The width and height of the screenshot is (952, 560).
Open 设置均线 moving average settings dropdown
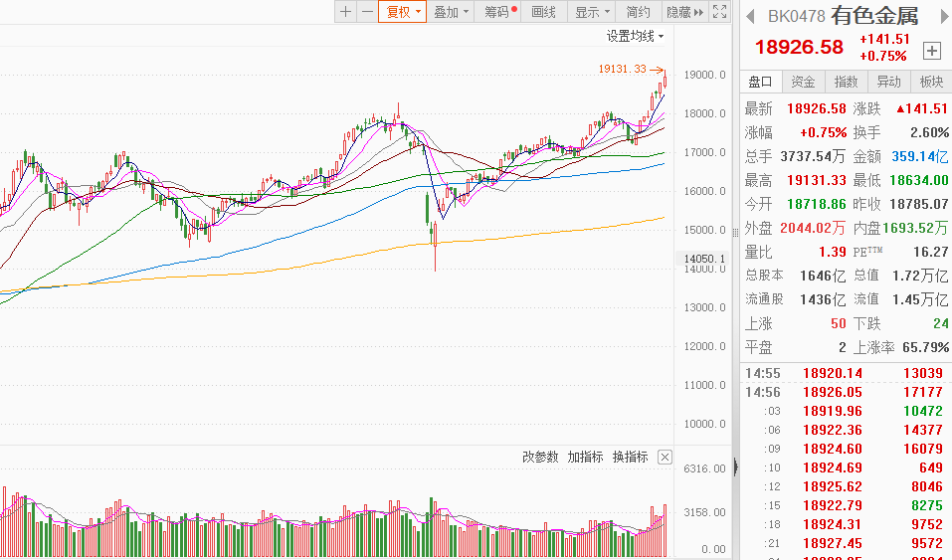click(636, 36)
